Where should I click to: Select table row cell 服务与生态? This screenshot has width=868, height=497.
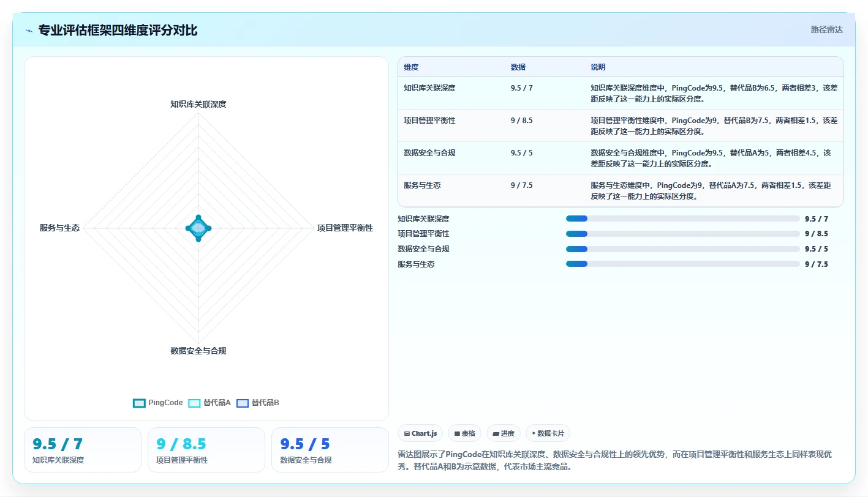click(423, 185)
